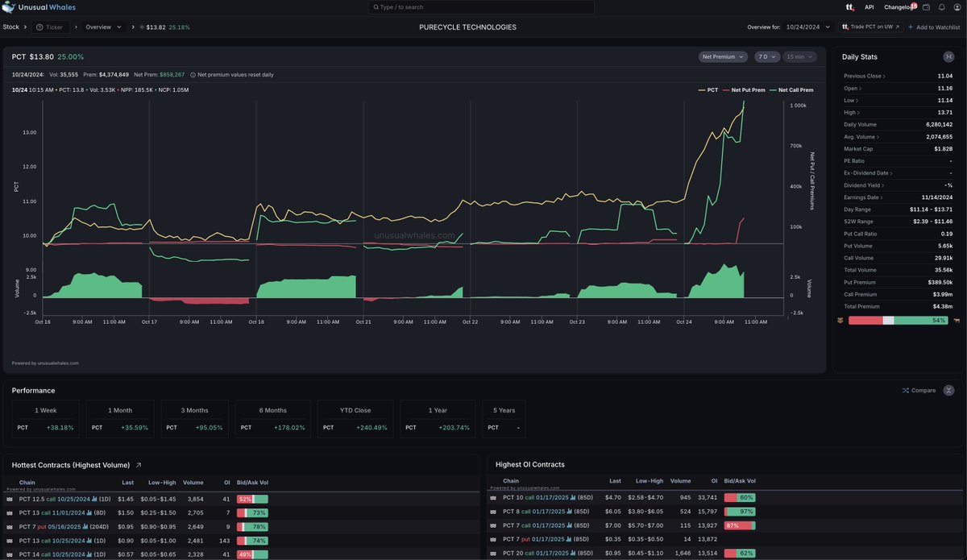The height and width of the screenshot is (560, 967).
Task: Select the 1 Year performance card
Action: click(x=438, y=420)
